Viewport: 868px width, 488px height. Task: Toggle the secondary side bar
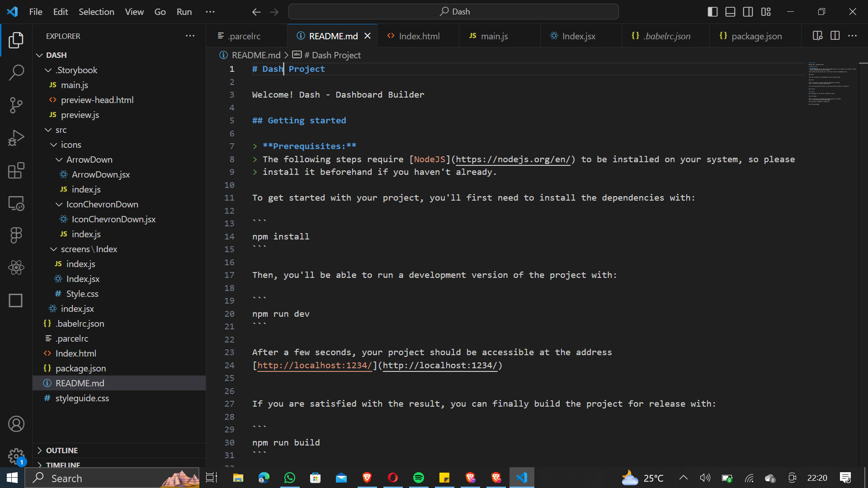(x=748, y=12)
